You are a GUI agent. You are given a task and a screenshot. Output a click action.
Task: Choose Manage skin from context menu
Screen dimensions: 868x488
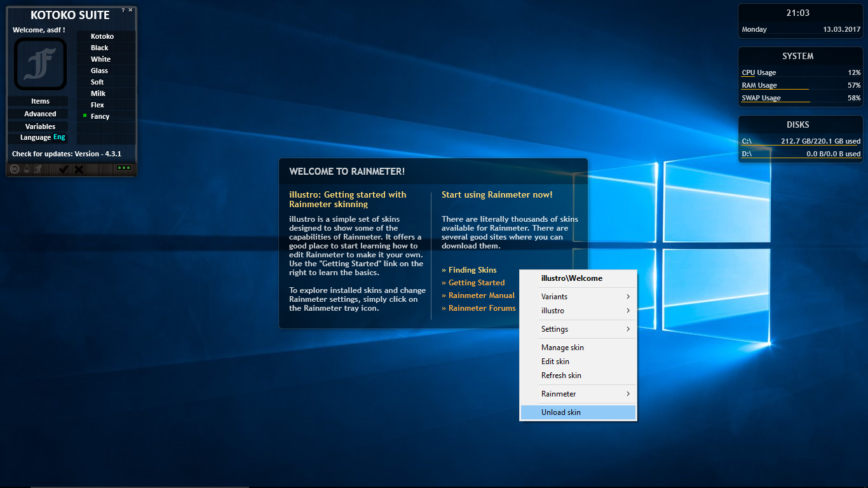[578, 348]
